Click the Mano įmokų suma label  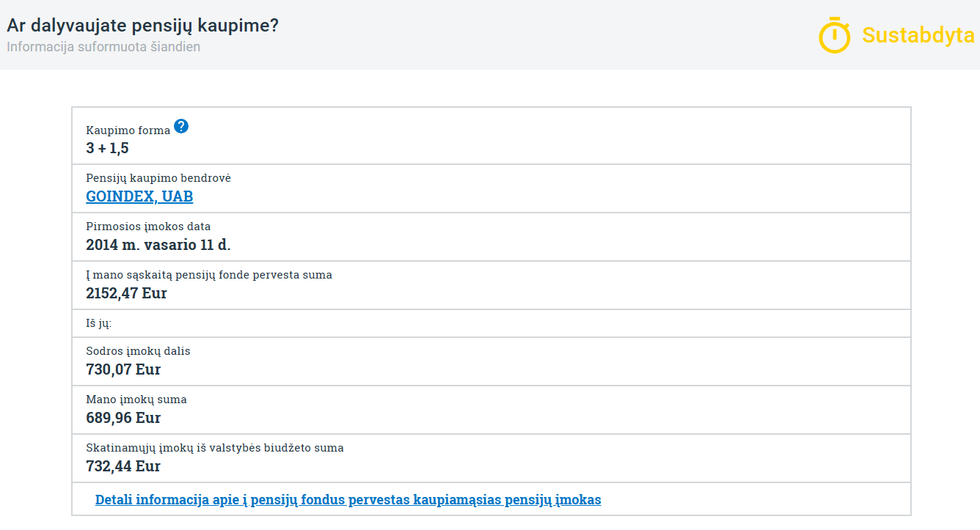click(x=136, y=400)
